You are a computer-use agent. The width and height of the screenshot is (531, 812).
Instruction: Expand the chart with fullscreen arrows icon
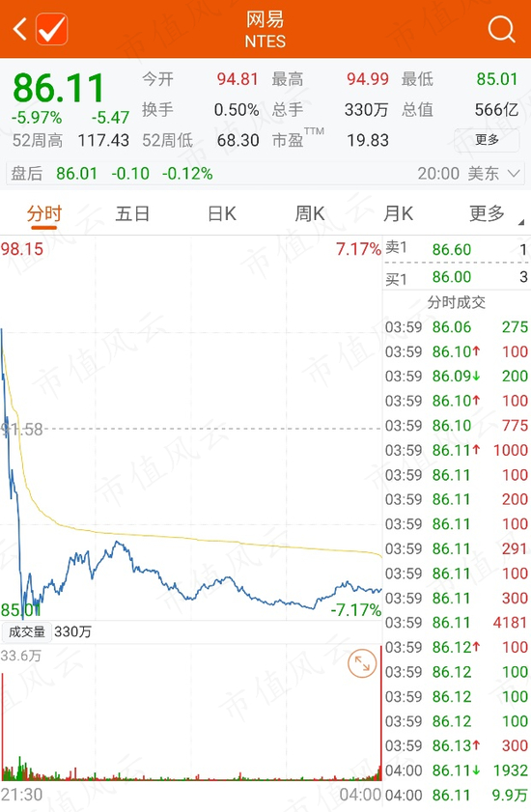[x=362, y=663]
